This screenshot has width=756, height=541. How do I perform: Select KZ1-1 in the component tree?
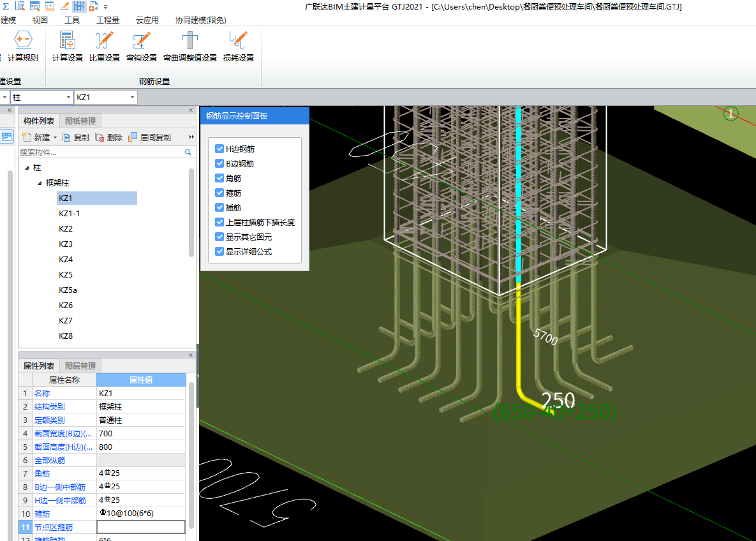point(70,214)
